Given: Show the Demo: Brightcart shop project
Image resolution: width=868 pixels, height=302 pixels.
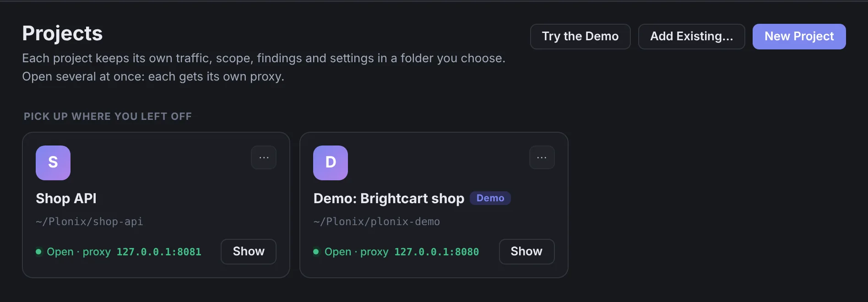Looking at the screenshot, I should click(x=526, y=252).
